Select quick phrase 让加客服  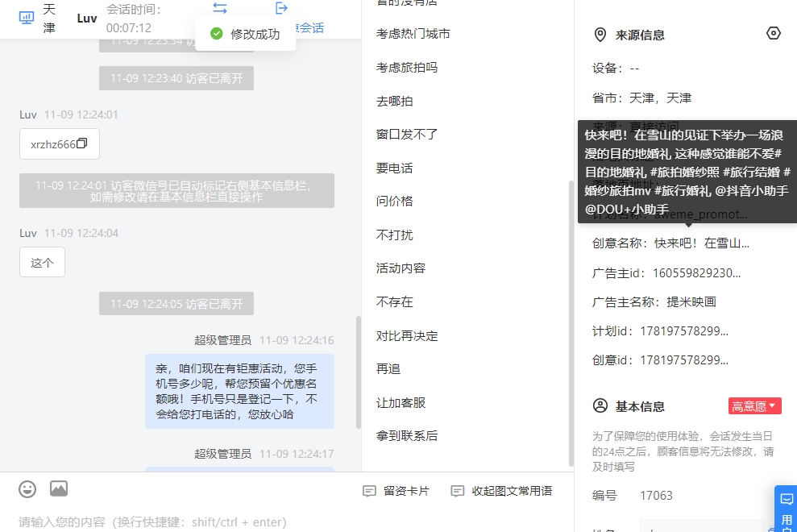[401, 402]
